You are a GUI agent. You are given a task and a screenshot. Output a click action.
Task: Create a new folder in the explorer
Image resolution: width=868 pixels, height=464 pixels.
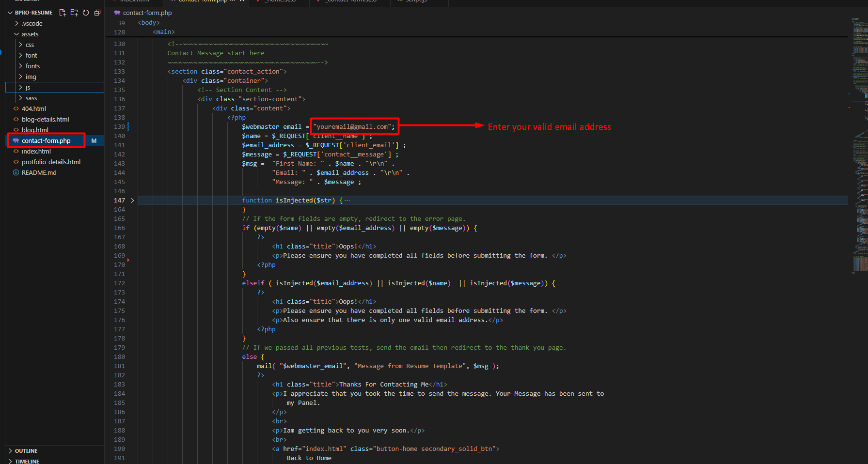pos(74,13)
